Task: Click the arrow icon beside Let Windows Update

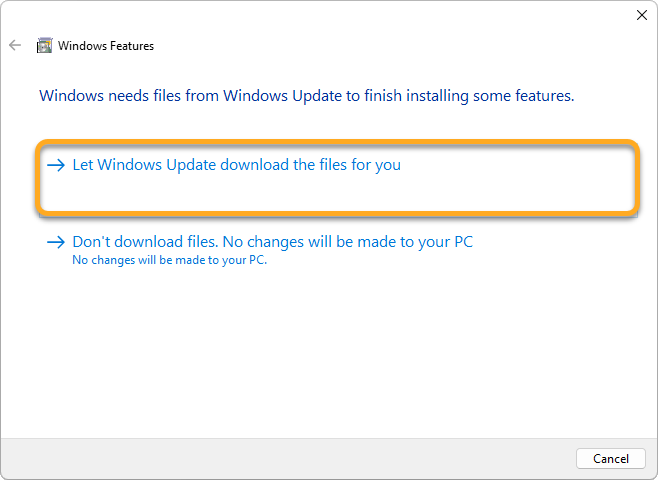Action: point(57,165)
